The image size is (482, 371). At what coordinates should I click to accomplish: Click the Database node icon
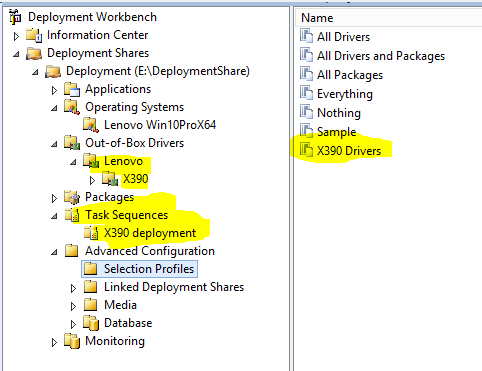click(x=91, y=323)
